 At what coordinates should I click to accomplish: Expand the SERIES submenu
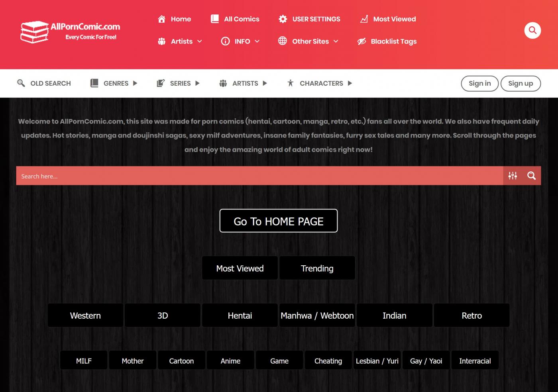[x=197, y=83]
